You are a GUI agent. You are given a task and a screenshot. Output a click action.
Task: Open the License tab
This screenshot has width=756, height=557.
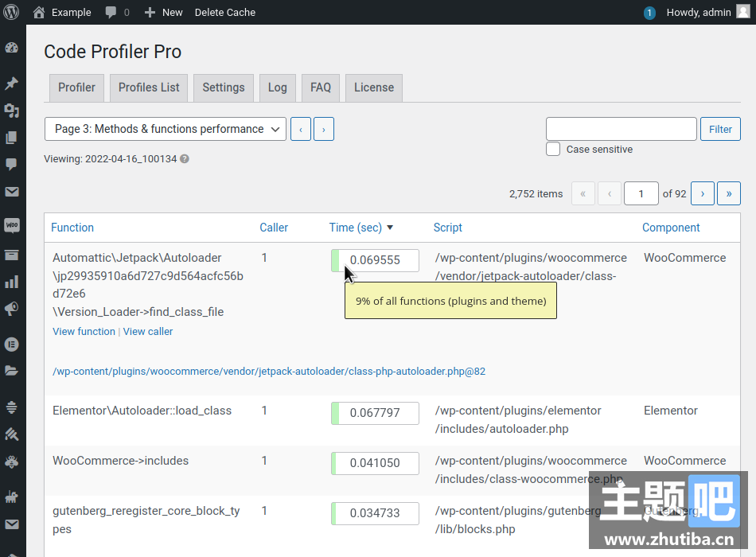click(374, 88)
